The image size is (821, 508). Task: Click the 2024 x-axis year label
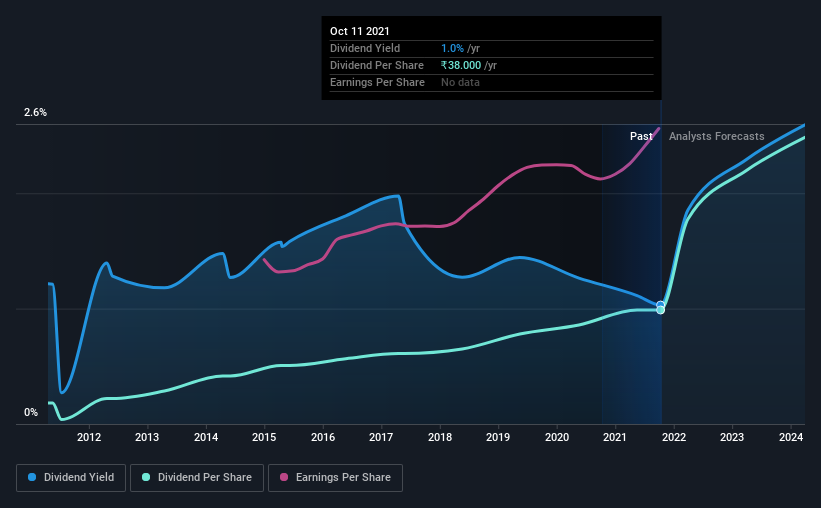[791, 437]
